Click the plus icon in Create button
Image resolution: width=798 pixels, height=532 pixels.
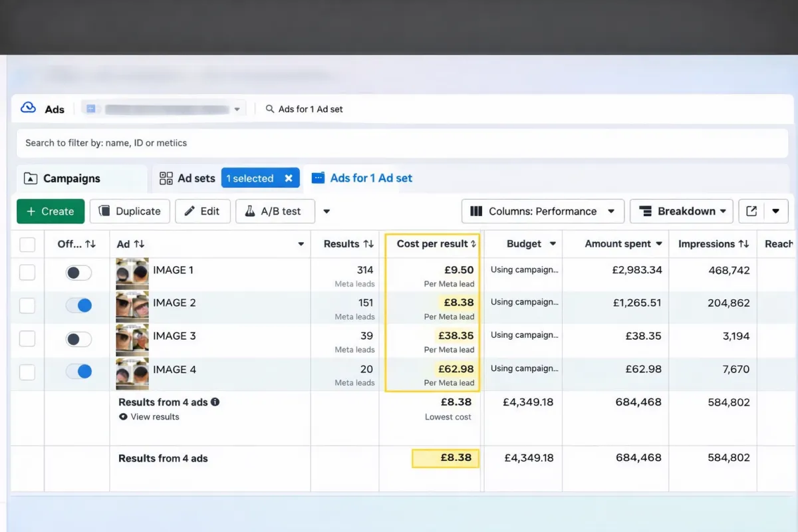31,211
